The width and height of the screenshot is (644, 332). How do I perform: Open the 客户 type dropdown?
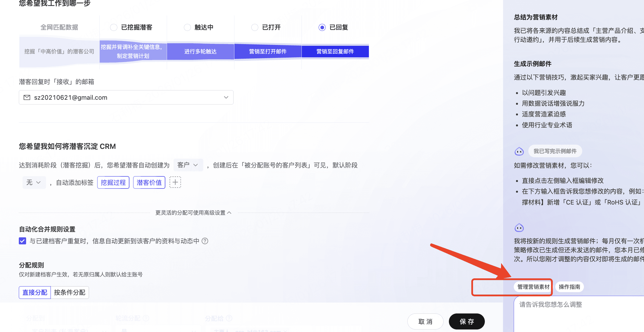click(188, 165)
